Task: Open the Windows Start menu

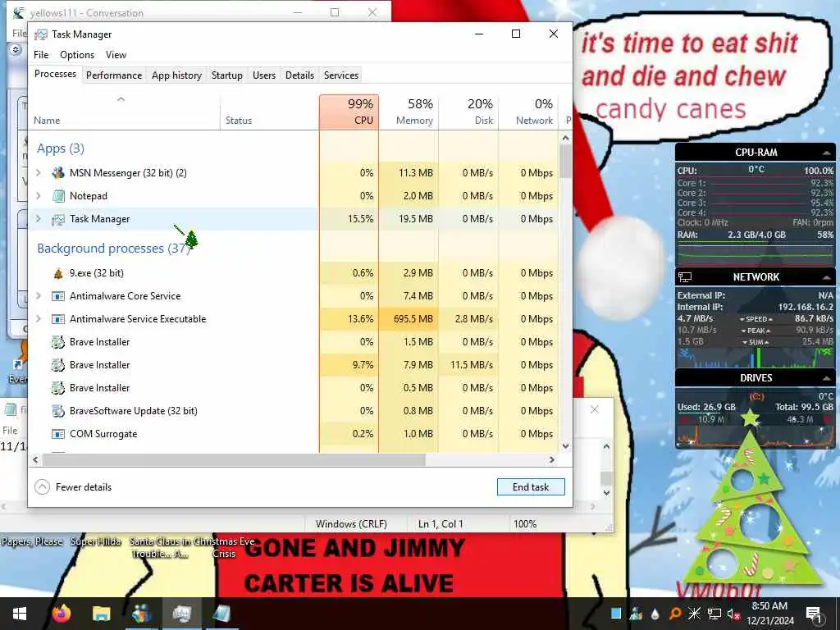Action: (x=20, y=614)
